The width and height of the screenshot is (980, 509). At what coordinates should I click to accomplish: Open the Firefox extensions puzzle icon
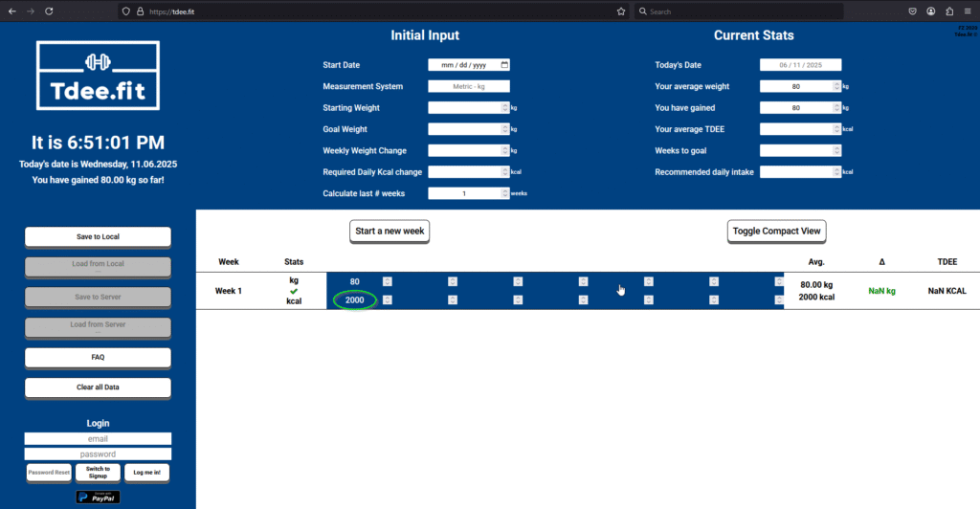948,11
